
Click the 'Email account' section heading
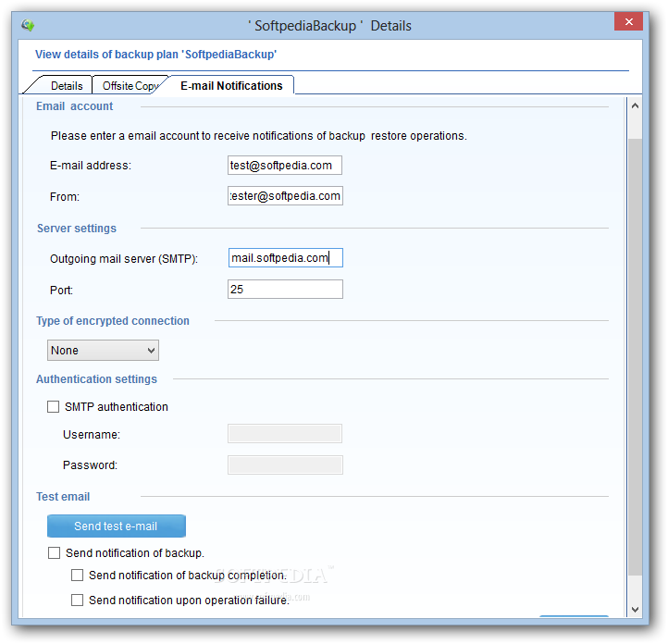coord(75,106)
